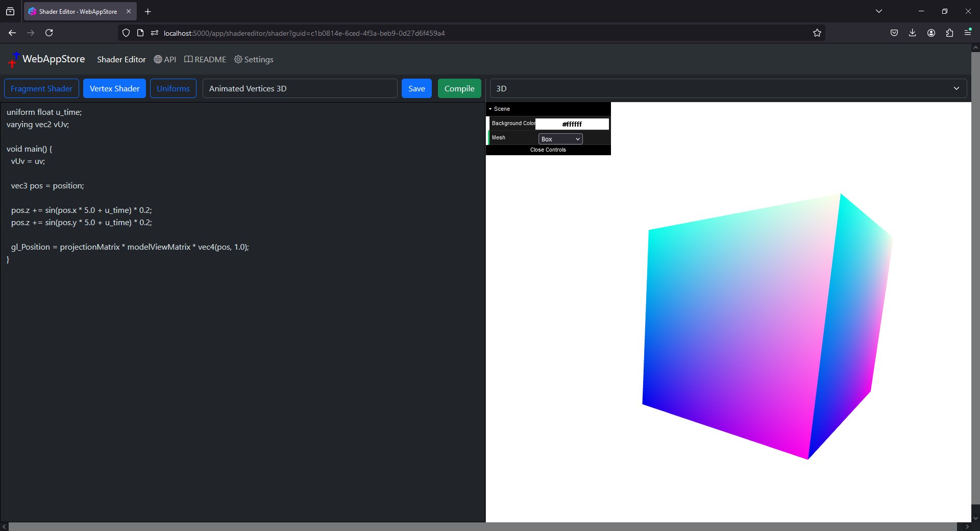This screenshot has width=980, height=531.
Task: Click the shader name field 'Animated Vertices 3D'
Action: click(300, 88)
